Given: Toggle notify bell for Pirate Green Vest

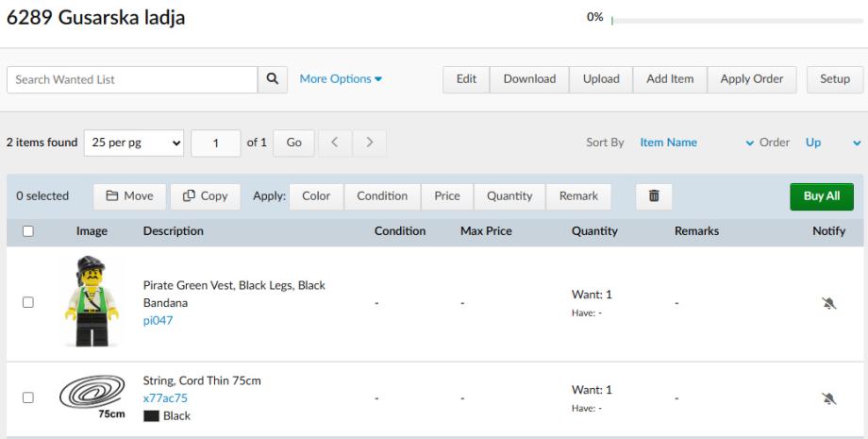Looking at the screenshot, I should 828,302.
